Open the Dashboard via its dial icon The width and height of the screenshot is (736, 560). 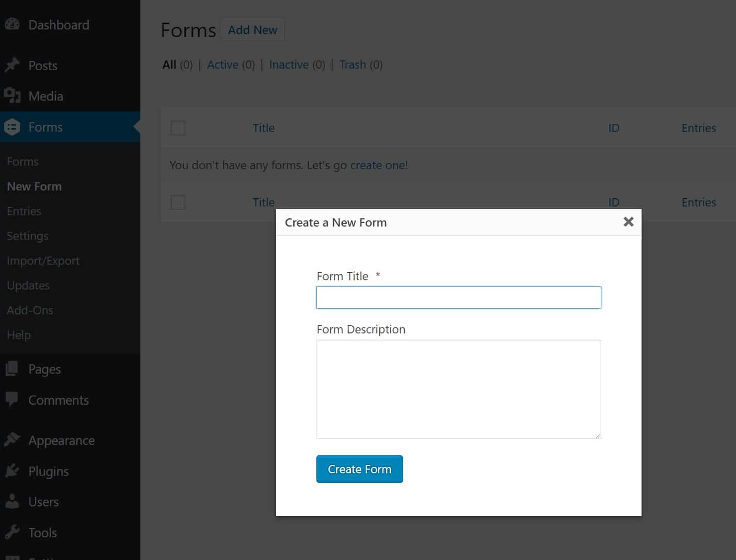(12, 24)
